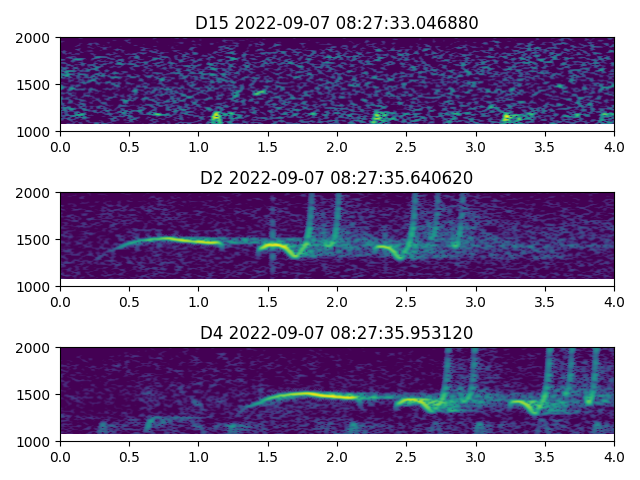Screen dimensions: 640x480
Task: Click the 0.5 x-axis tick under D2 plot
Action: (129, 301)
